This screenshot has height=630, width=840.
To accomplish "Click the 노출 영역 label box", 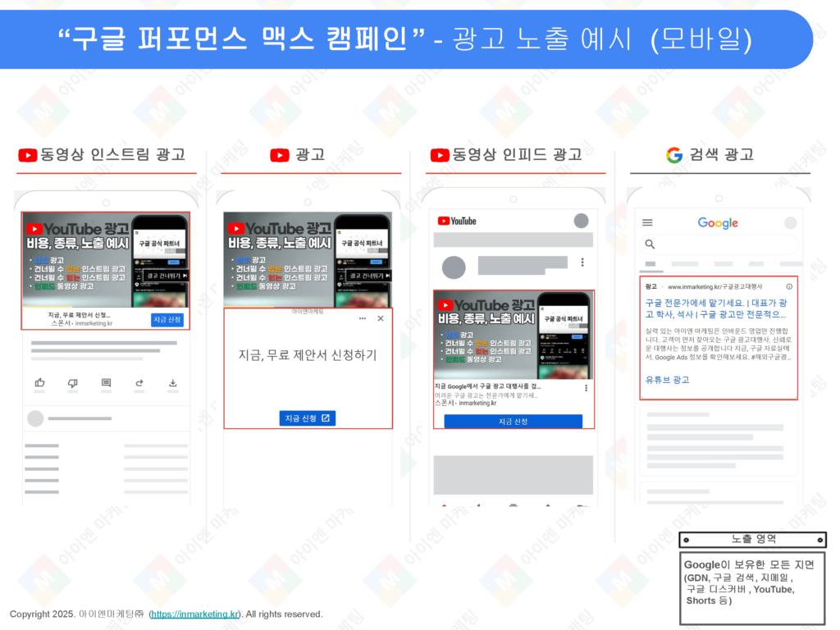I will tap(753, 540).
